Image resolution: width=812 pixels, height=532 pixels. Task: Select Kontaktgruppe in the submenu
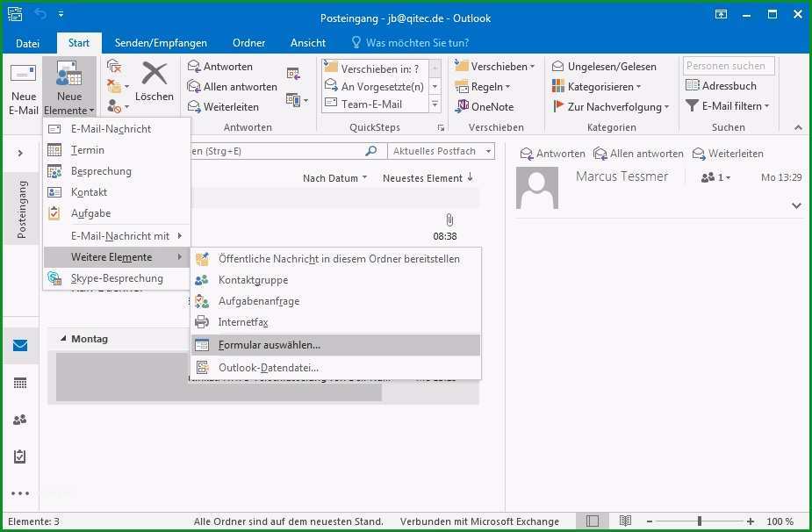pyautogui.click(x=336, y=280)
